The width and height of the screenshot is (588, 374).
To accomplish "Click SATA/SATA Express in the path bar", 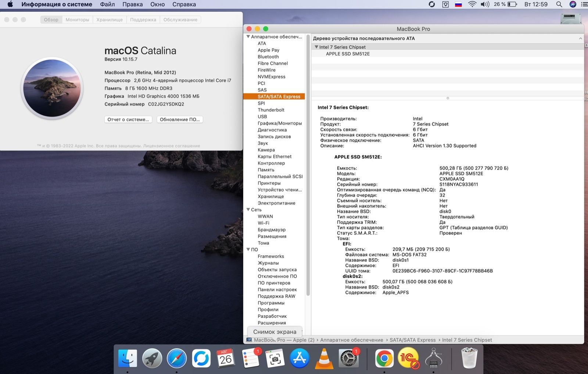I will coord(412,340).
